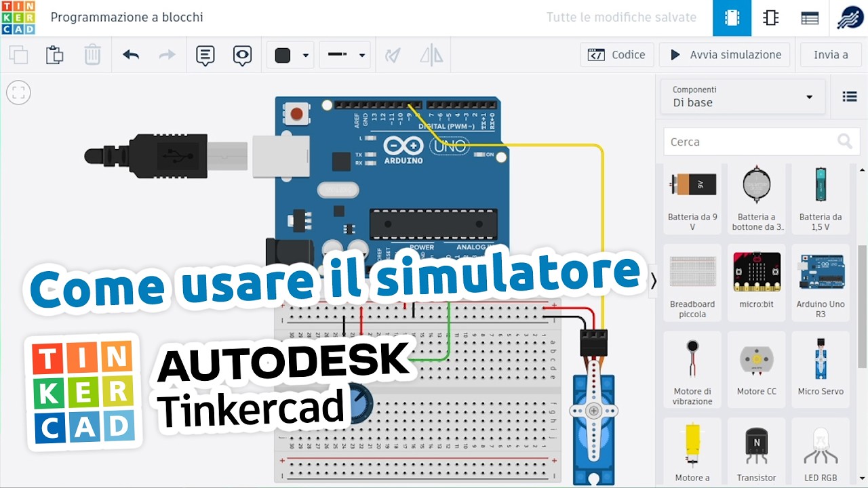Click the Rotate toolbar icon
The width and height of the screenshot is (868, 488).
(x=393, y=55)
